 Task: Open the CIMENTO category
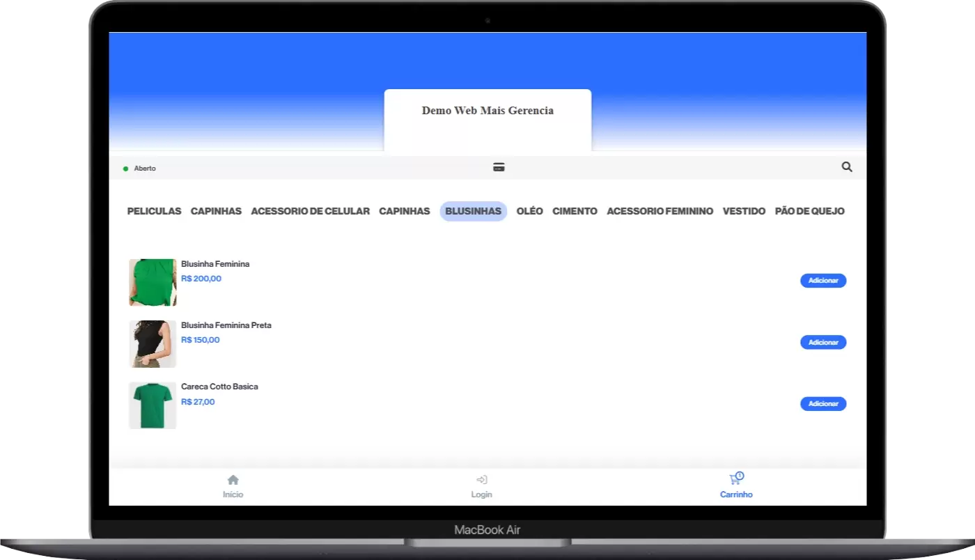[x=575, y=211]
